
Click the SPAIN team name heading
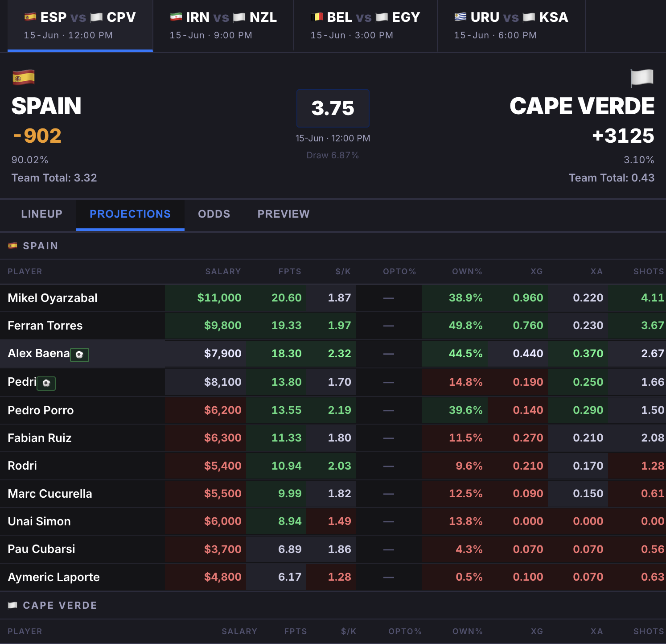tap(46, 106)
